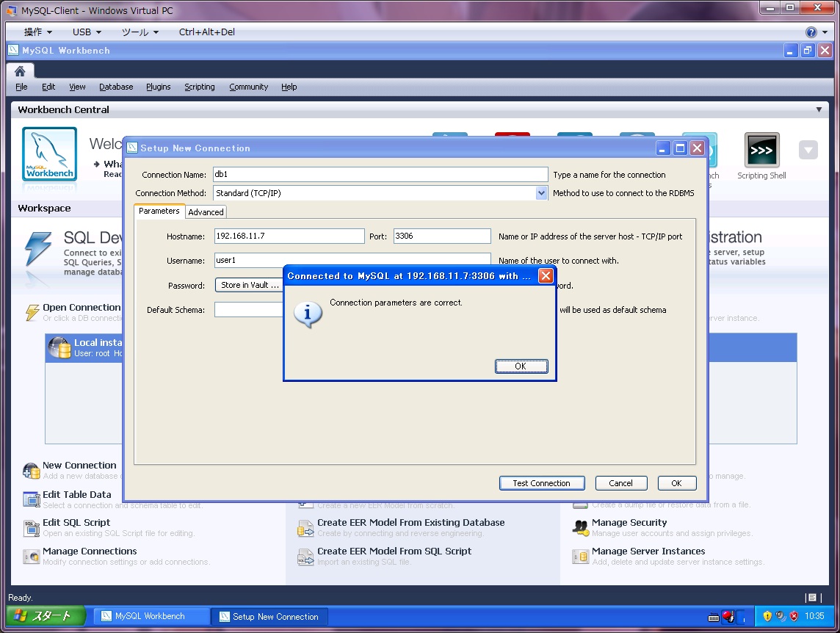Open the 操作 menu dropdown
The image size is (840, 633).
click(x=38, y=32)
